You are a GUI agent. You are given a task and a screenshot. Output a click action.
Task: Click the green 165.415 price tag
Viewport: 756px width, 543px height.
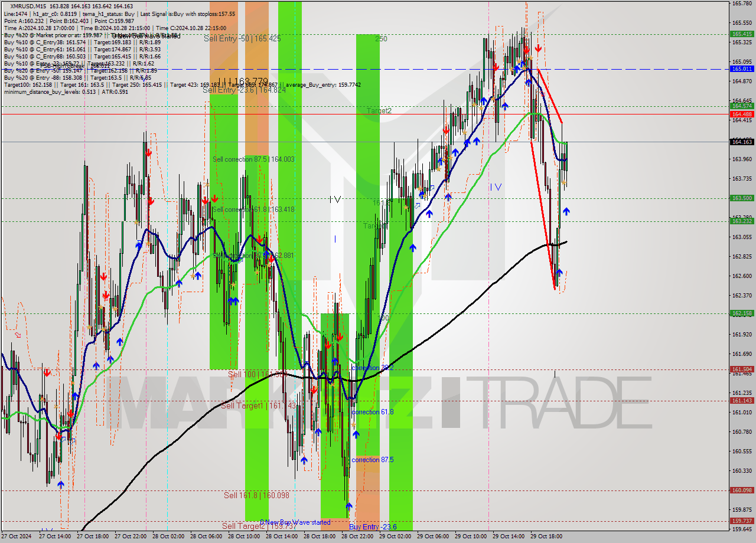742,34
